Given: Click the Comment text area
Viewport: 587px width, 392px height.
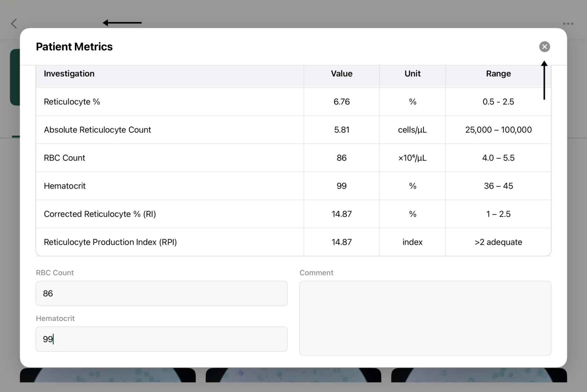Looking at the screenshot, I should (425, 318).
